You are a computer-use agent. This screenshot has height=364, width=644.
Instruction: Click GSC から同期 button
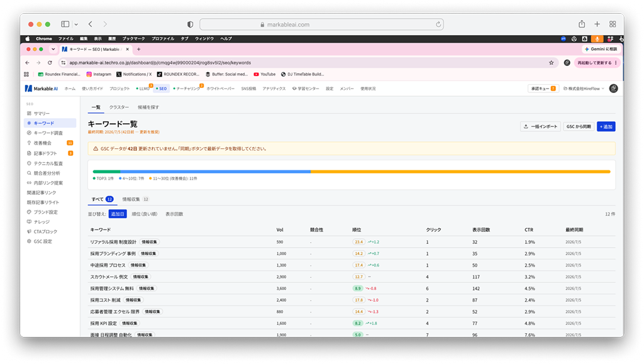pos(579,126)
